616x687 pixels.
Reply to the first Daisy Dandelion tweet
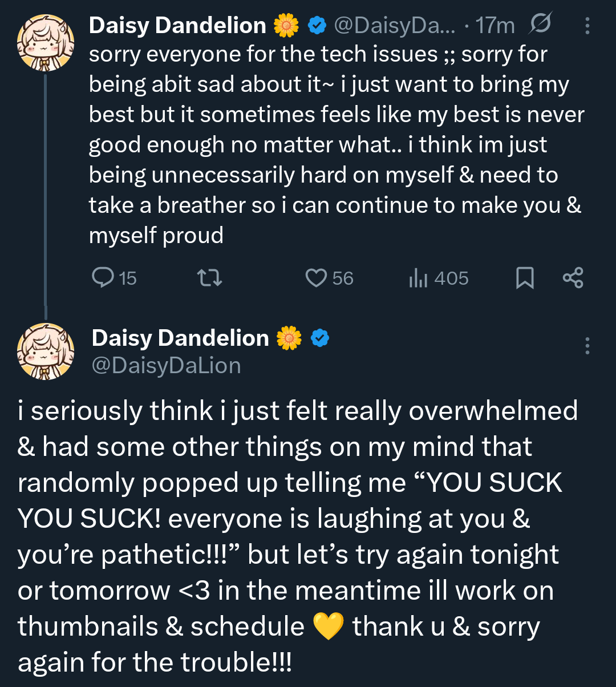point(103,278)
